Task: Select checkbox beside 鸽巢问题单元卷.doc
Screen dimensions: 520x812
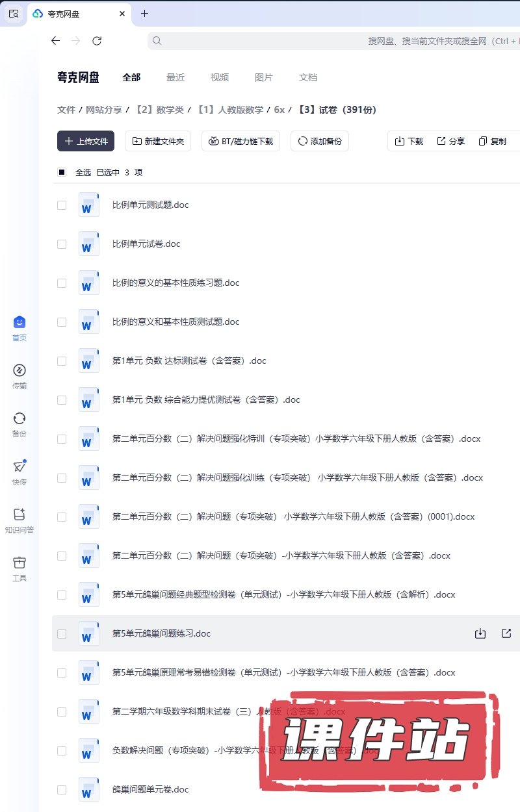Action: (62, 790)
